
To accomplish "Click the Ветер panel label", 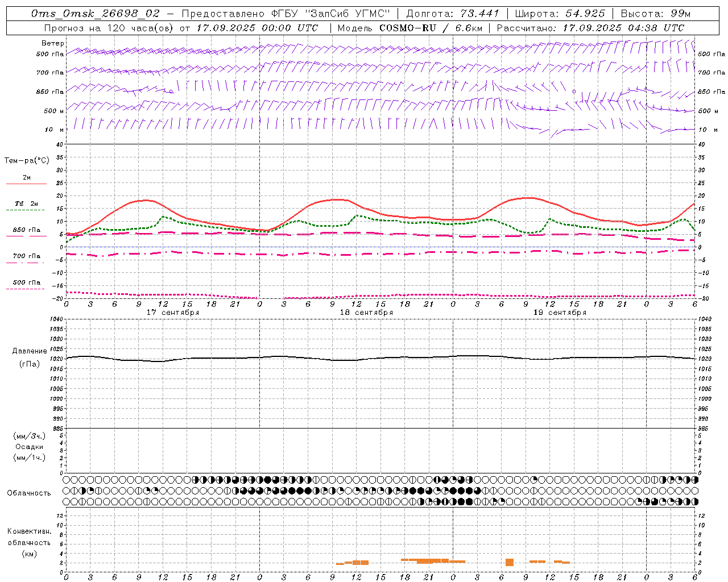I will pyautogui.click(x=53, y=43).
